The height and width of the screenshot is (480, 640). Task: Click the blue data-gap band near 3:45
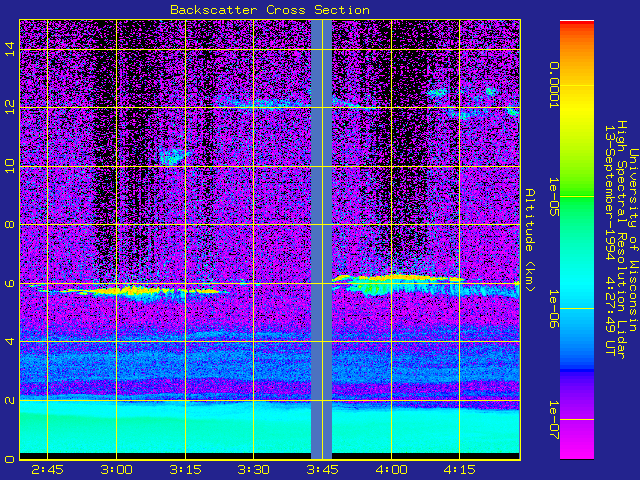pyautogui.click(x=322, y=239)
